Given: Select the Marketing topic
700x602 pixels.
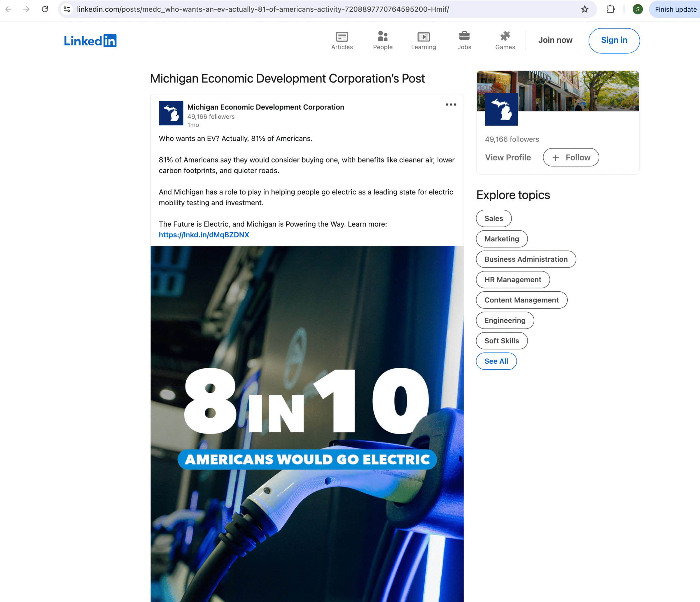Looking at the screenshot, I should click(x=501, y=239).
